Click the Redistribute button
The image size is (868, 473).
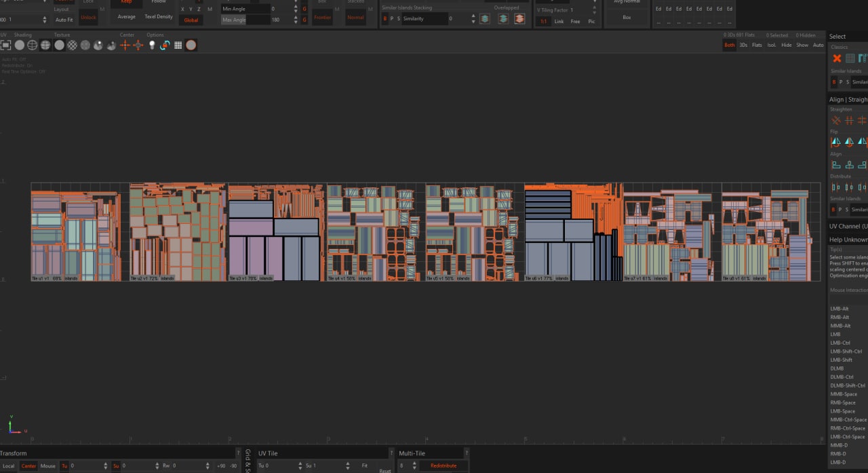[x=443, y=466]
